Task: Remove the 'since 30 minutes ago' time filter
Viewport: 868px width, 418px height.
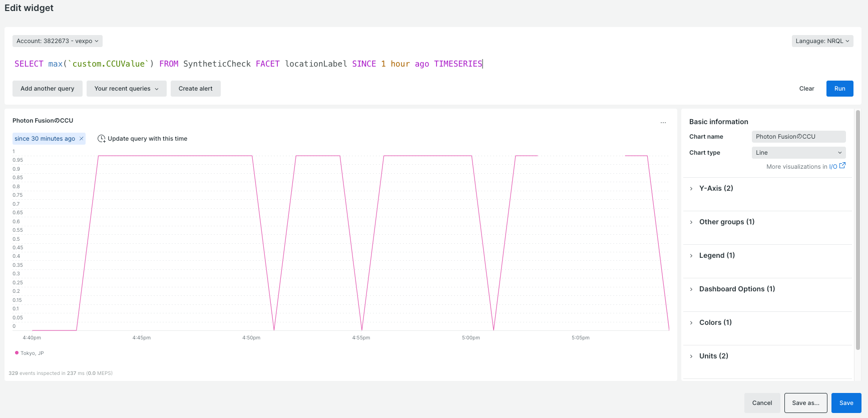Action: tap(81, 139)
